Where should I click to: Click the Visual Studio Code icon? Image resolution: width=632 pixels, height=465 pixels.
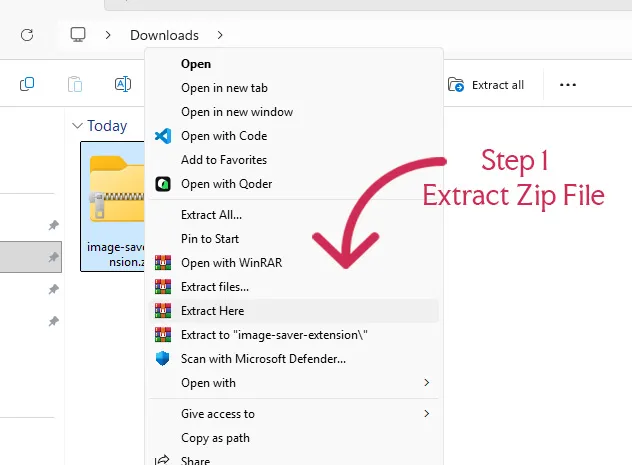point(163,136)
